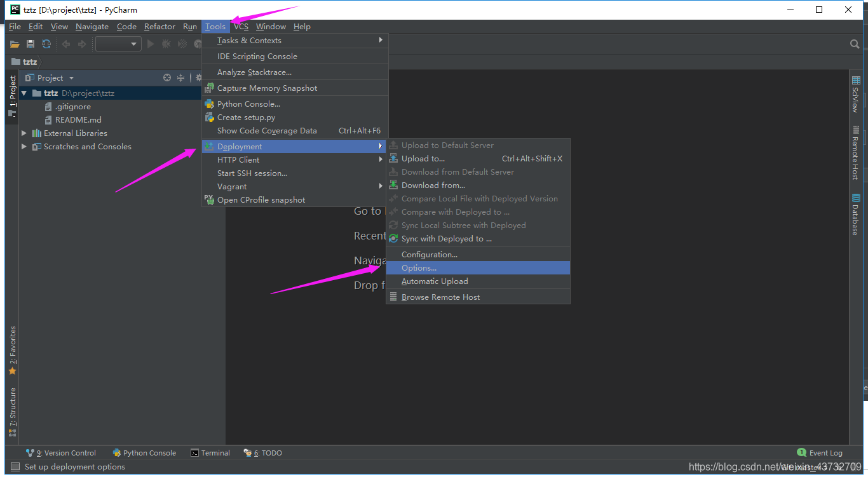This screenshot has height=479, width=868.
Task: Open the Navigate menu
Action: click(92, 27)
